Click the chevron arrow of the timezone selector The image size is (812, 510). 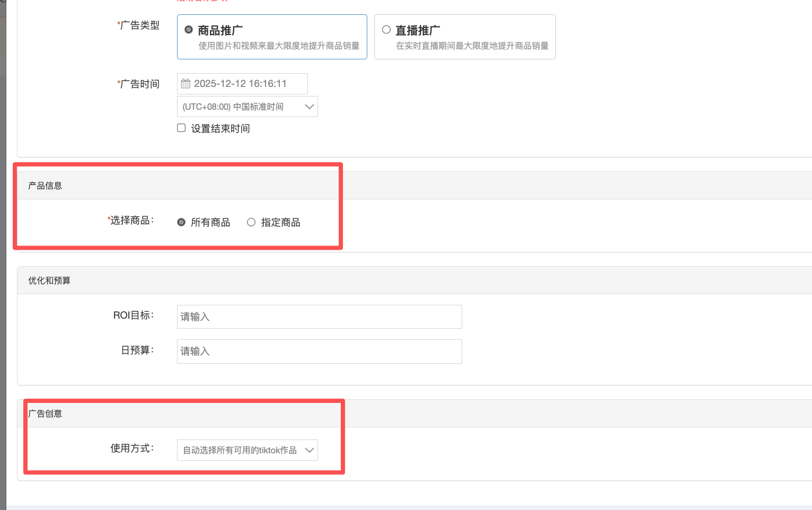point(310,107)
